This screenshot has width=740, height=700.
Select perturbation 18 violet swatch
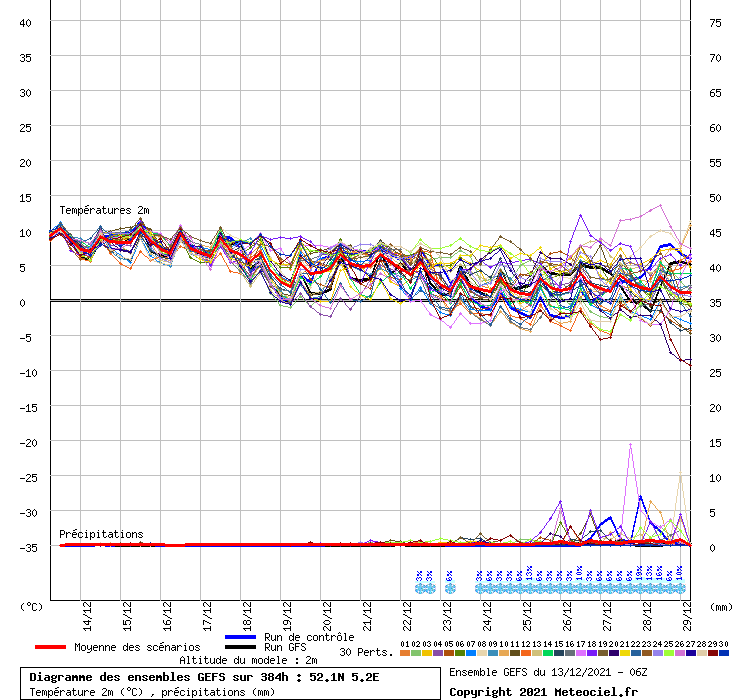[x=592, y=653]
